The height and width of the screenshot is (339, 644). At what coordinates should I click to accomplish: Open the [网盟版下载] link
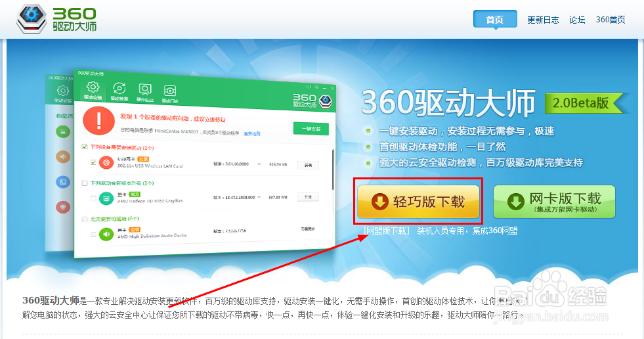[x=387, y=231]
